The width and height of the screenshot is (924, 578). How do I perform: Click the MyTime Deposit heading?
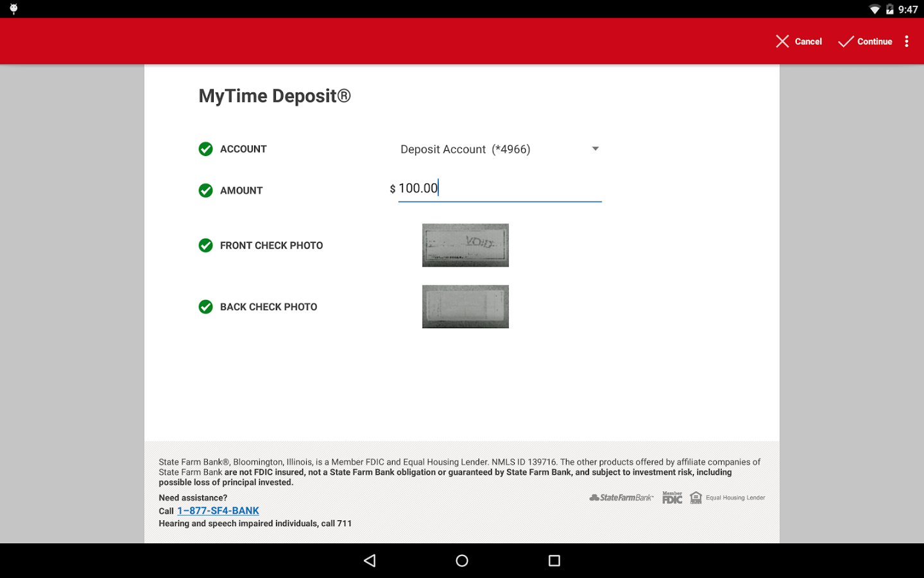coord(274,96)
